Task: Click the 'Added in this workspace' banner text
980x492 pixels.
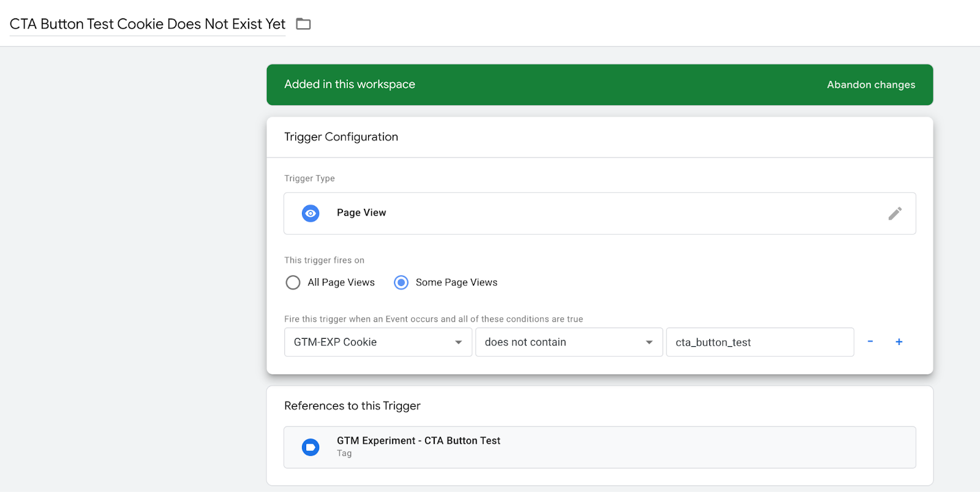Action: (350, 85)
